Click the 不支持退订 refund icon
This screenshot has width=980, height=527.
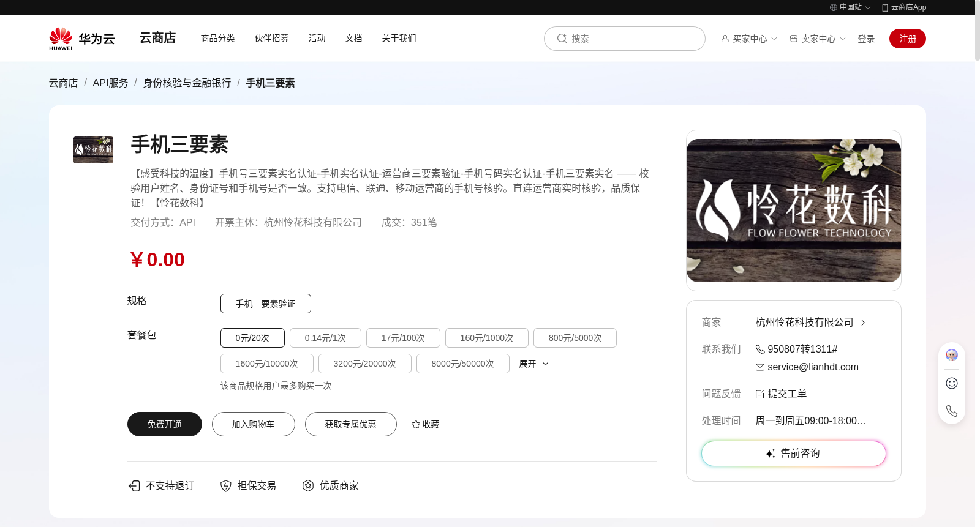tap(134, 486)
